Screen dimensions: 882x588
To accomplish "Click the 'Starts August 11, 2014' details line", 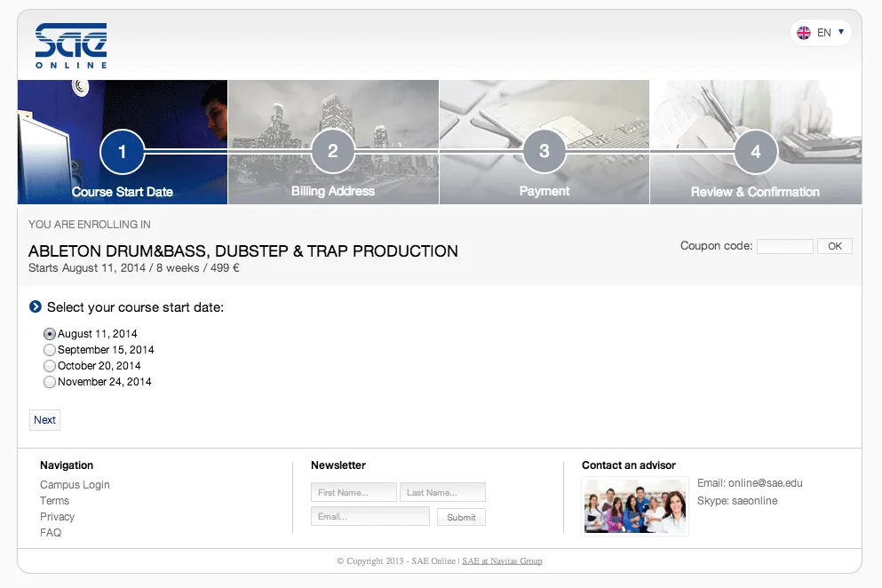I will [134, 268].
